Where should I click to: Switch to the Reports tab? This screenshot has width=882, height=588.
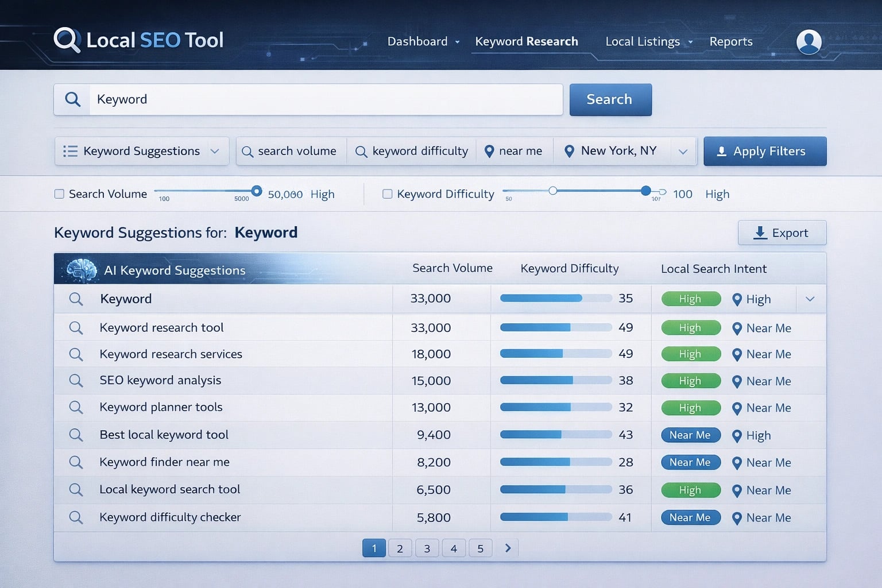click(x=730, y=41)
